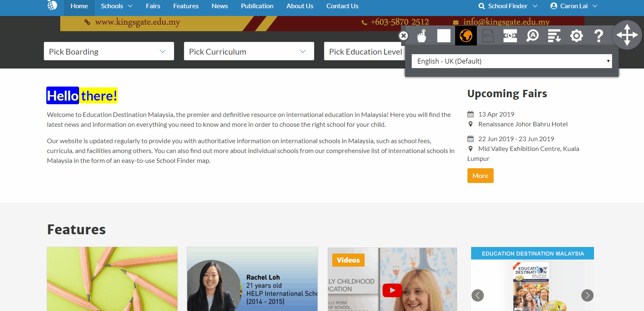Open the Schools menu in navbar
644x311 pixels.
[x=116, y=6]
